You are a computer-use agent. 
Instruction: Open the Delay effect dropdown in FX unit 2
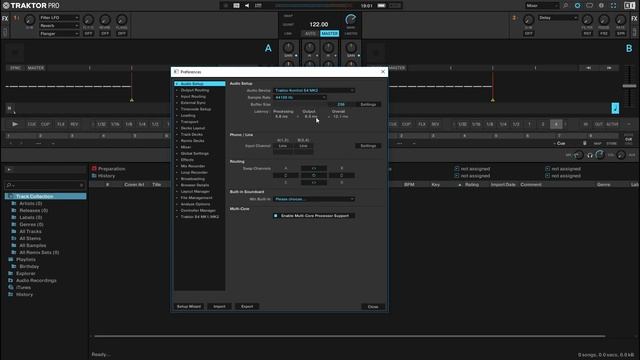558,18
